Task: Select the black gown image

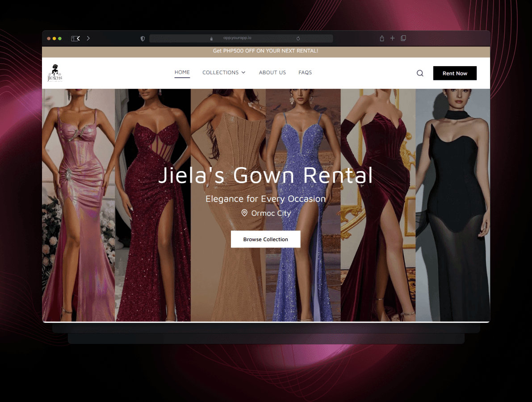Action: [452, 205]
